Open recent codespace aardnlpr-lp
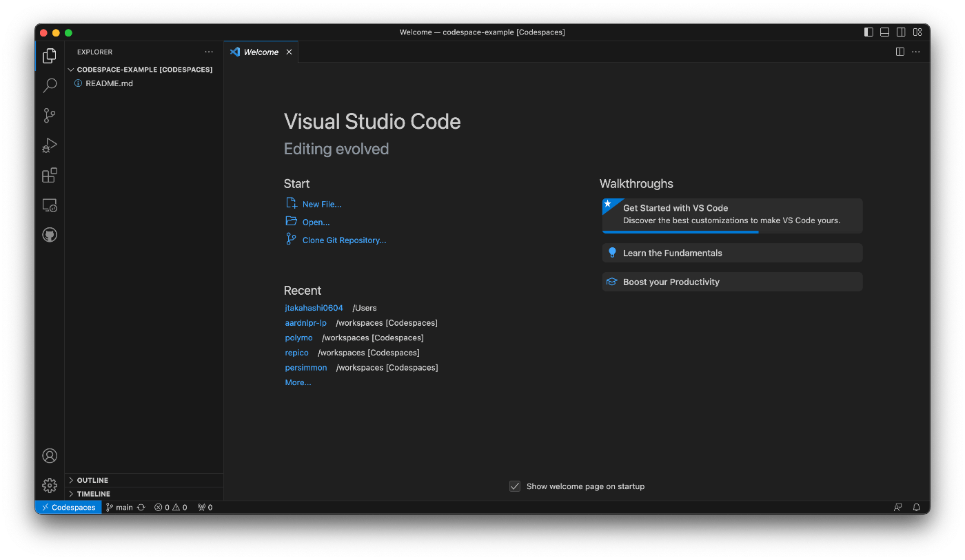 click(306, 323)
